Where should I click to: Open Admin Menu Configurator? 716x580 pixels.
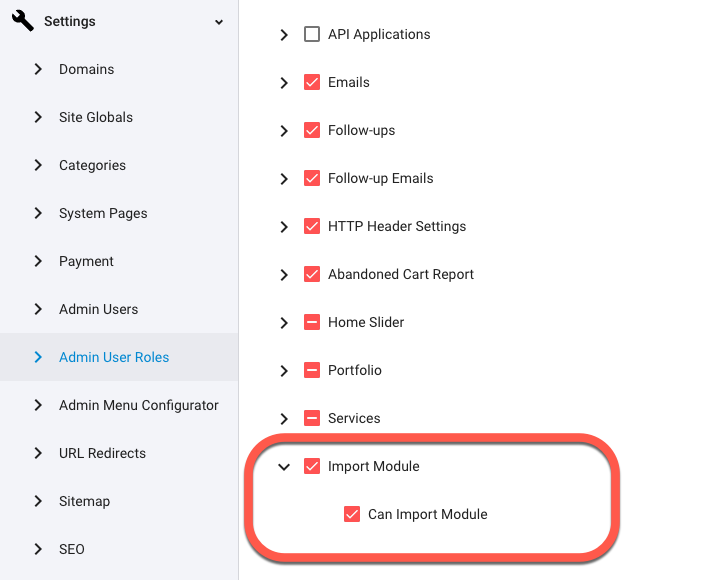(x=139, y=405)
